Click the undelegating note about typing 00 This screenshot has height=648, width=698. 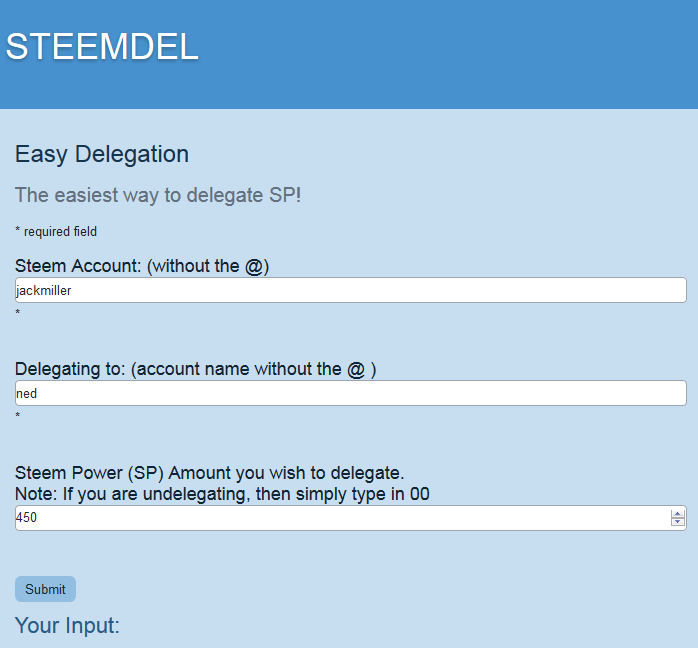coord(222,494)
